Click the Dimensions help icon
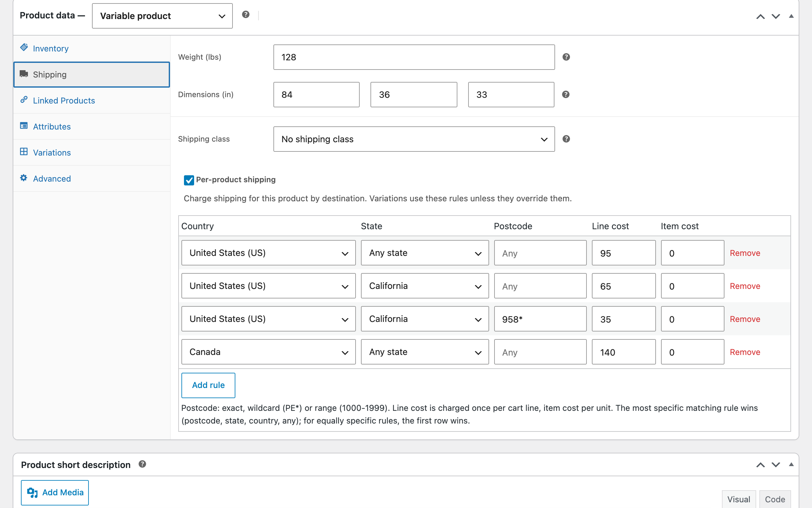The image size is (812, 508). pyautogui.click(x=566, y=94)
